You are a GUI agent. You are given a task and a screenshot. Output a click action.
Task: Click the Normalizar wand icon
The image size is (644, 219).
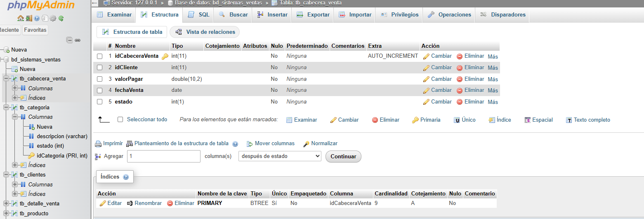[x=306, y=144]
